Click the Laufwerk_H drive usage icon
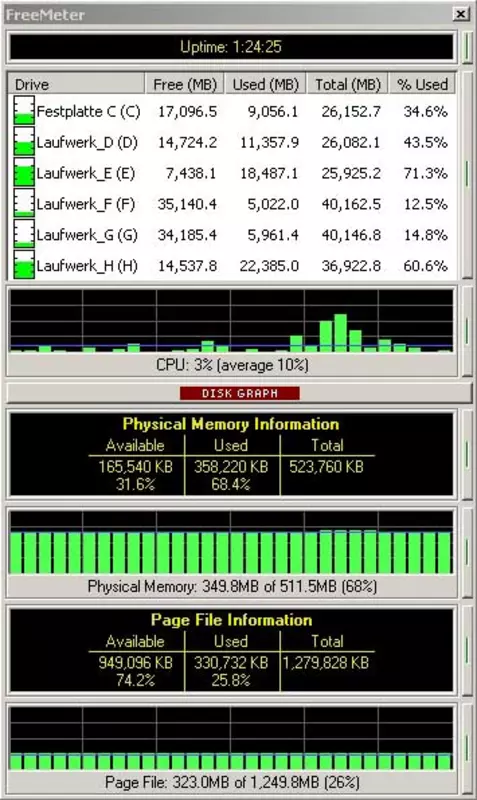Image resolution: width=477 pixels, height=800 pixels. pyautogui.click(x=24, y=265)
